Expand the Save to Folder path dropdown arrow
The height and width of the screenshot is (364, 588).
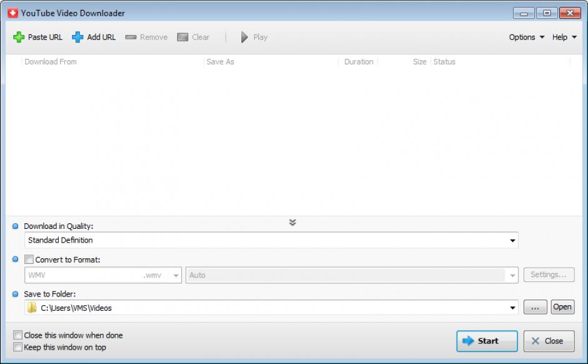point(512,308)
